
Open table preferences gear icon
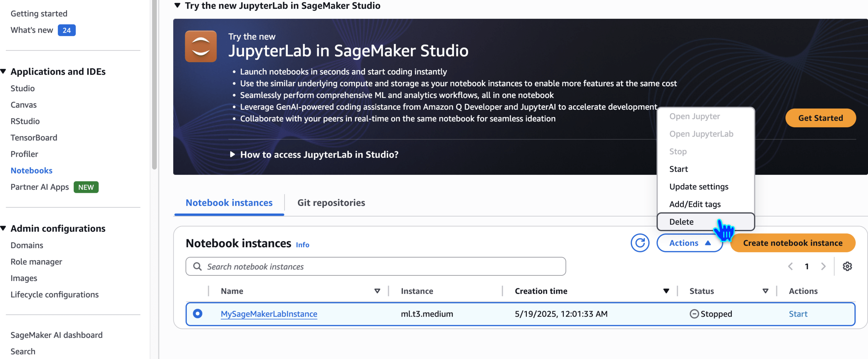pos(847,266)
